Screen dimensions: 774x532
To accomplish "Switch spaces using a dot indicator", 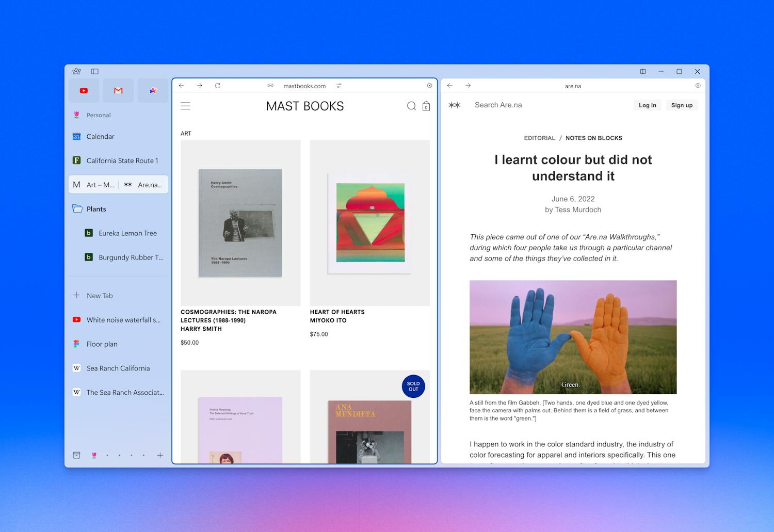I will point(119,456).
